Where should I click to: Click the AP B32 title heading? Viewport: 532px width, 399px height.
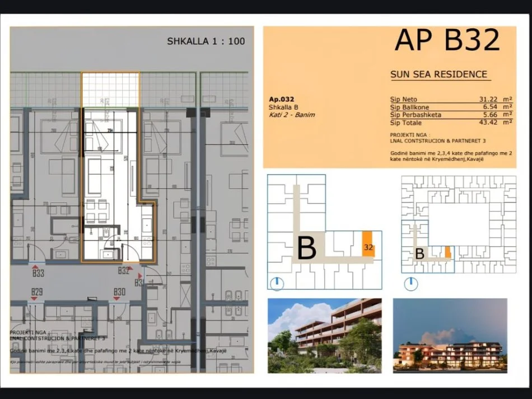pos(446,40)
